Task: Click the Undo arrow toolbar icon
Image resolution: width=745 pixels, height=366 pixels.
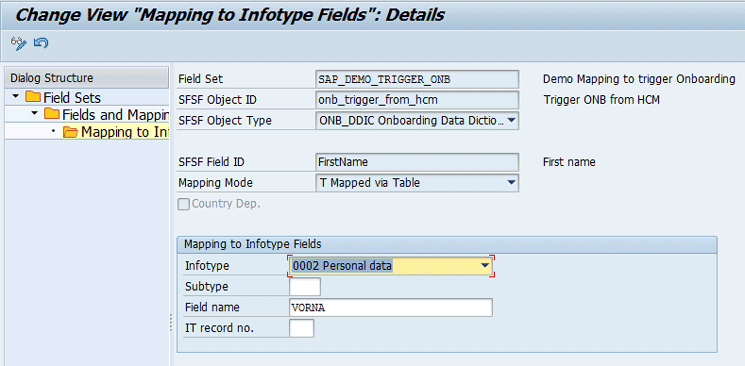Action: click(x=41, y=43)
